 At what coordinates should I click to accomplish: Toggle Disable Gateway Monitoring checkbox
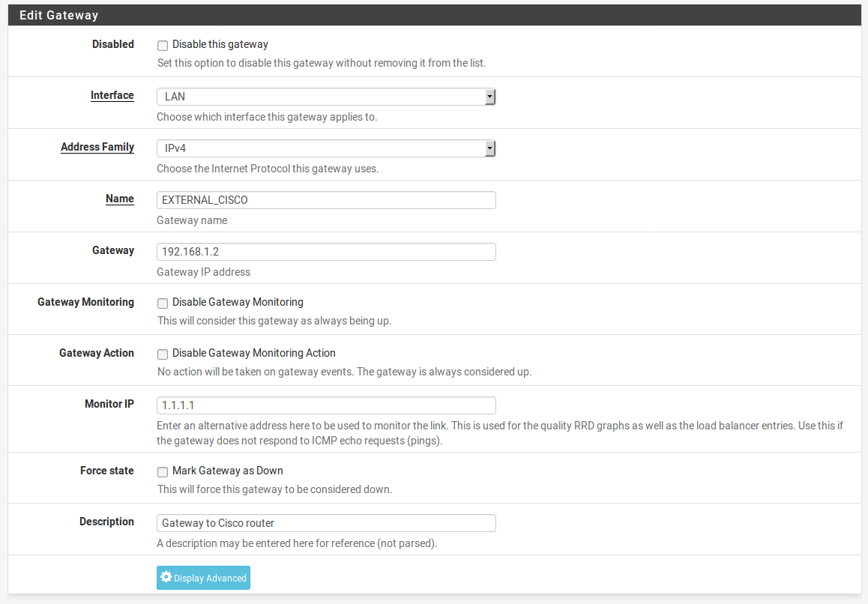pyautogui.click(x=163, y=303)
